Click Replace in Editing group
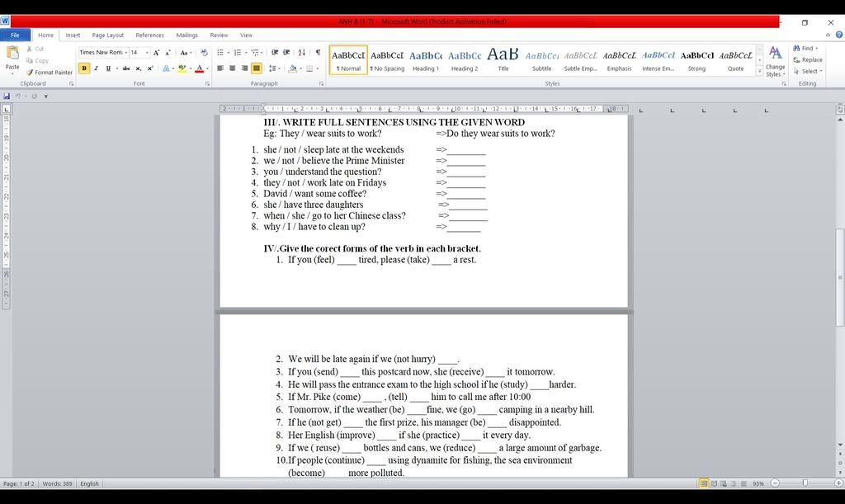This screenshot has width=845, height=504. [808, 59]
